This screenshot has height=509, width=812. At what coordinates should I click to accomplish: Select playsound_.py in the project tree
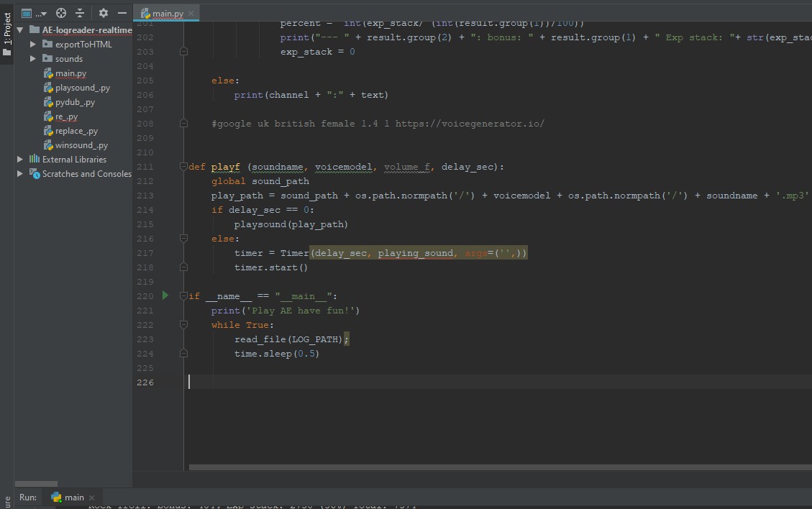(82, 88)
